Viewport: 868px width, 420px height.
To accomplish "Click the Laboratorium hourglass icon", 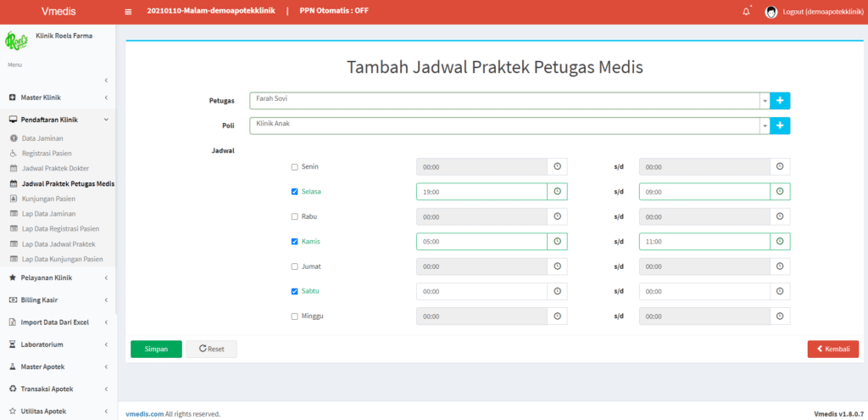I will (12, 344).
